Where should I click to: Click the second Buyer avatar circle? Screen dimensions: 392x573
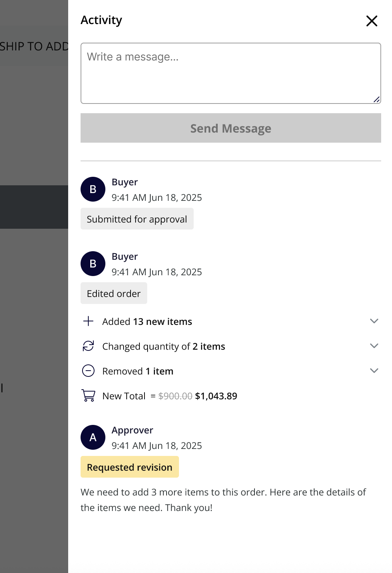[x=93, y=264]
